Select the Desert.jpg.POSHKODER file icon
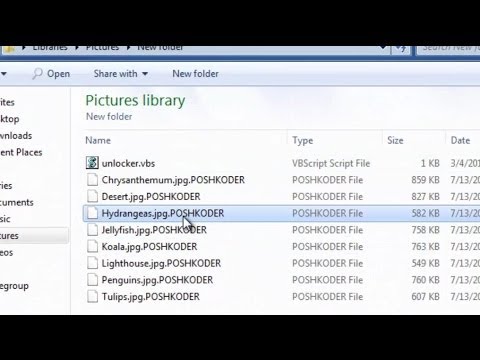Screen dimensions: 480x360 tap(92, 196)
